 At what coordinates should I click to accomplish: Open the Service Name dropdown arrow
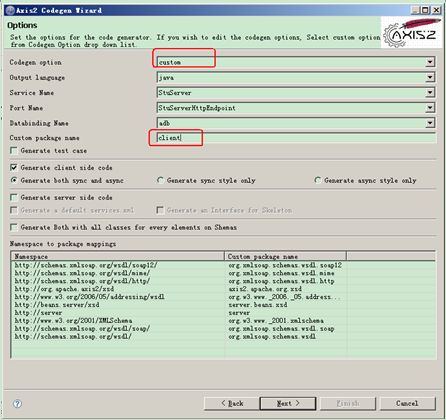(x=430, y=92)
